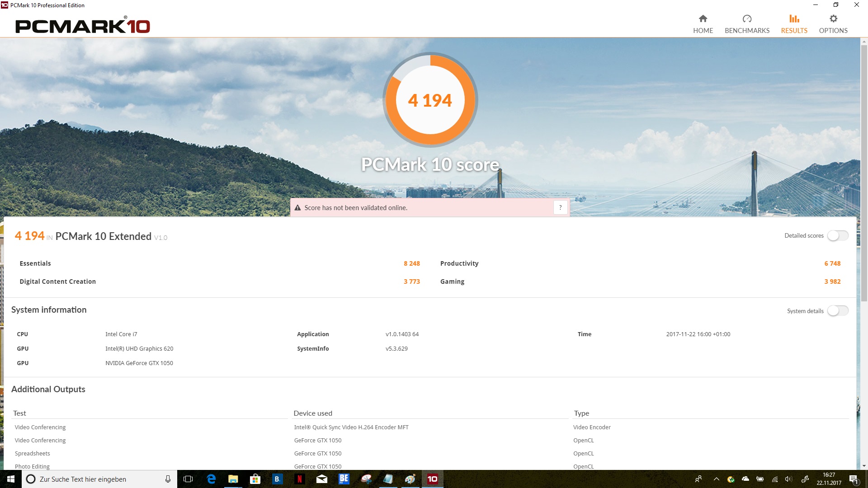Viewport: 868px width, 488px height.
Task: Turn on the System details toggle
Action: point(837,311)
